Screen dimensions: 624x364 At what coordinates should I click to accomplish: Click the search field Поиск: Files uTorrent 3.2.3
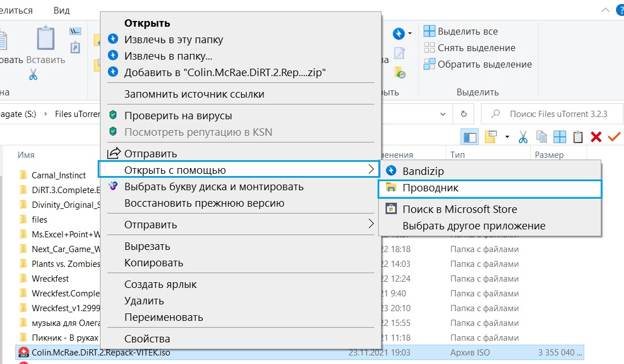551,114
